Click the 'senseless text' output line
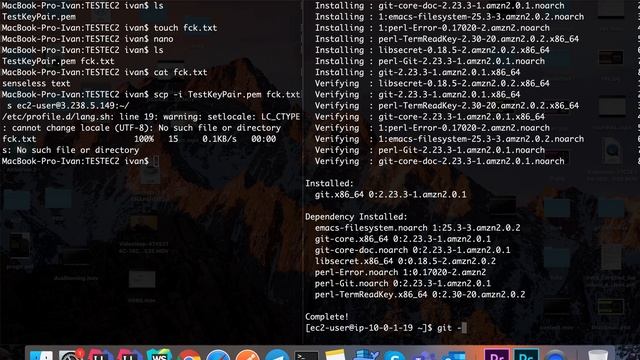Viewport: 640px width, 360px height. [36, 83]
